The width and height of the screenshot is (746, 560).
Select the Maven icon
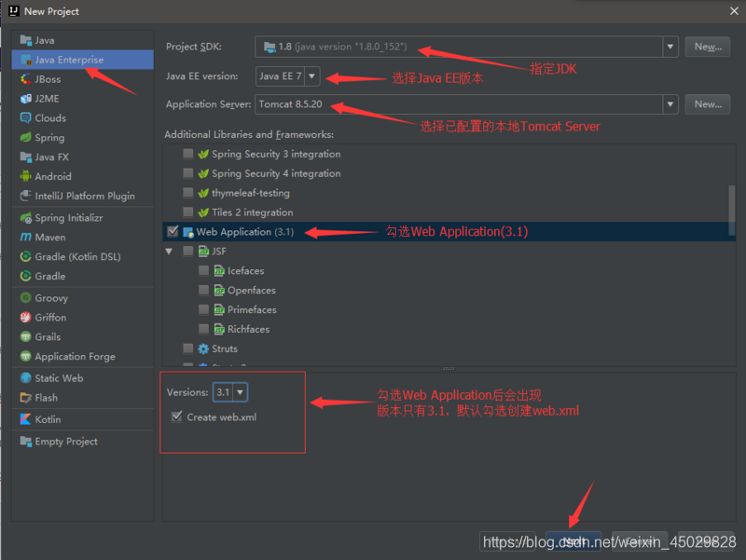point(26,238)
